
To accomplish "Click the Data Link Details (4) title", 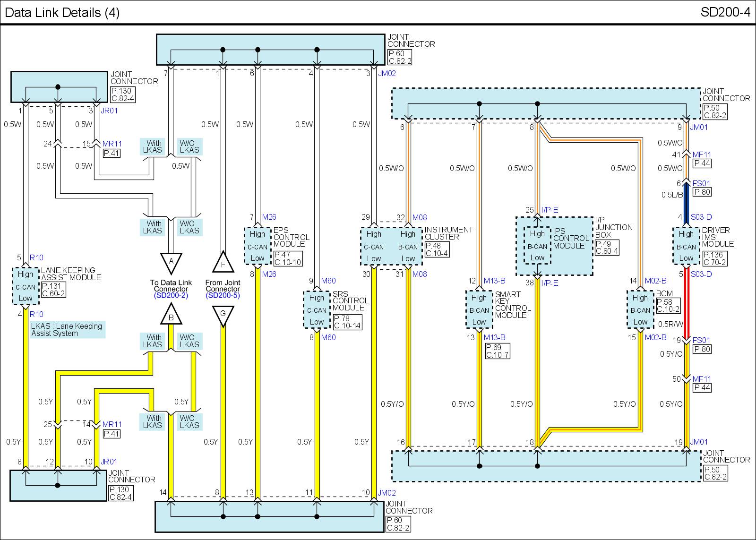I will tap(62, 12).
